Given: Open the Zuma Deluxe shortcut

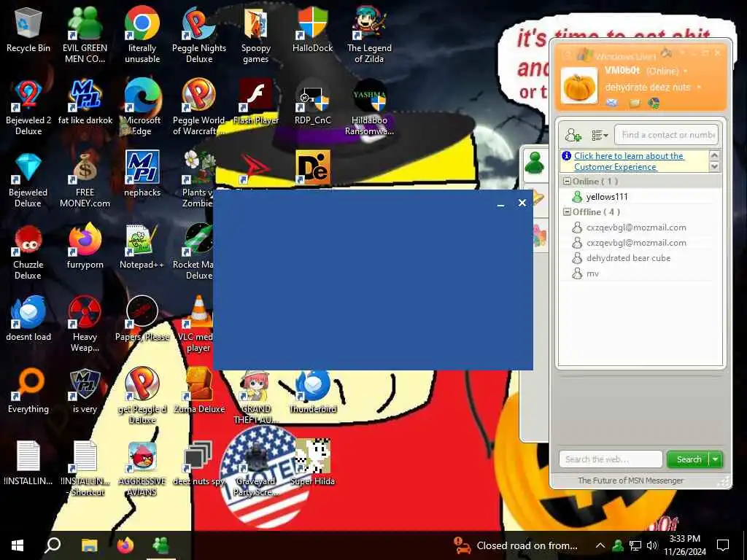Looking at the screenshot, I should [198, 392].
